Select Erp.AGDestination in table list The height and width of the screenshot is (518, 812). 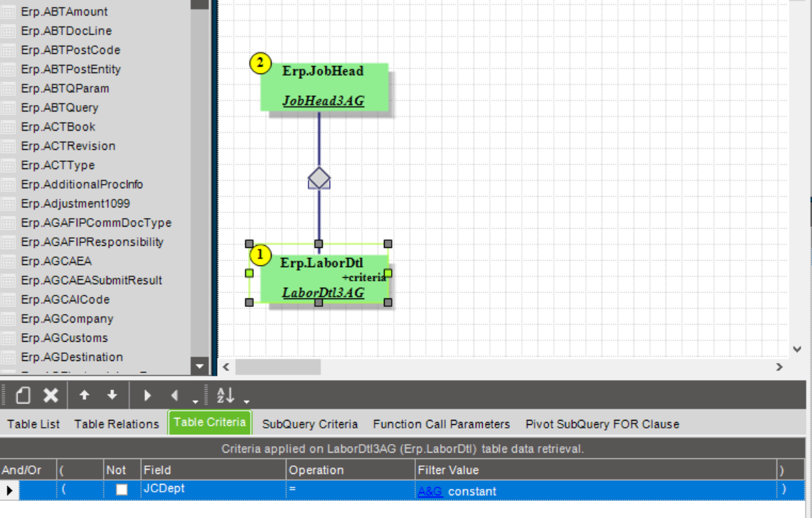pyautogui.click(x=72, y=357)
